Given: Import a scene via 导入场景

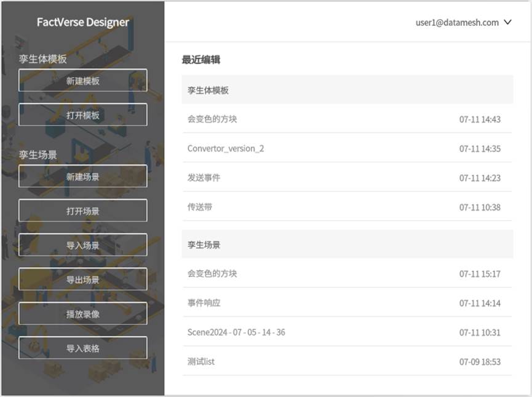Looking at the screenshot, I should (83, 245).
